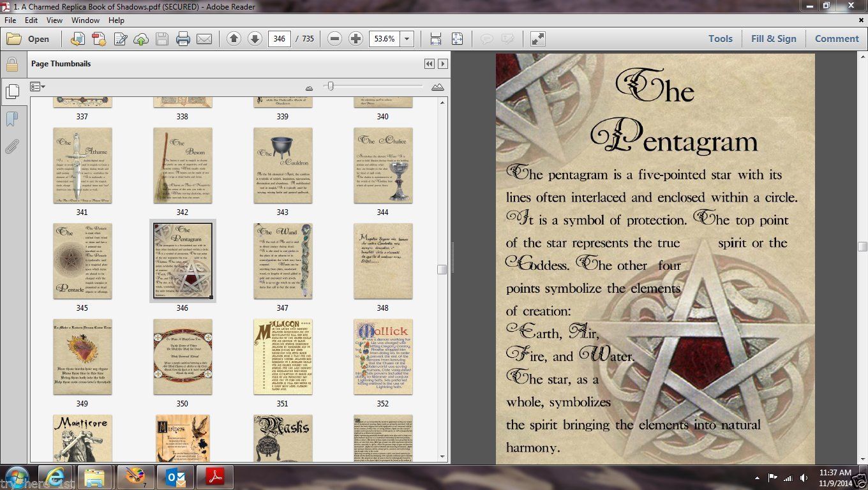Select page thumbnail 351 Malacon
The image size is (868, 490).
[x=283, y=357]
